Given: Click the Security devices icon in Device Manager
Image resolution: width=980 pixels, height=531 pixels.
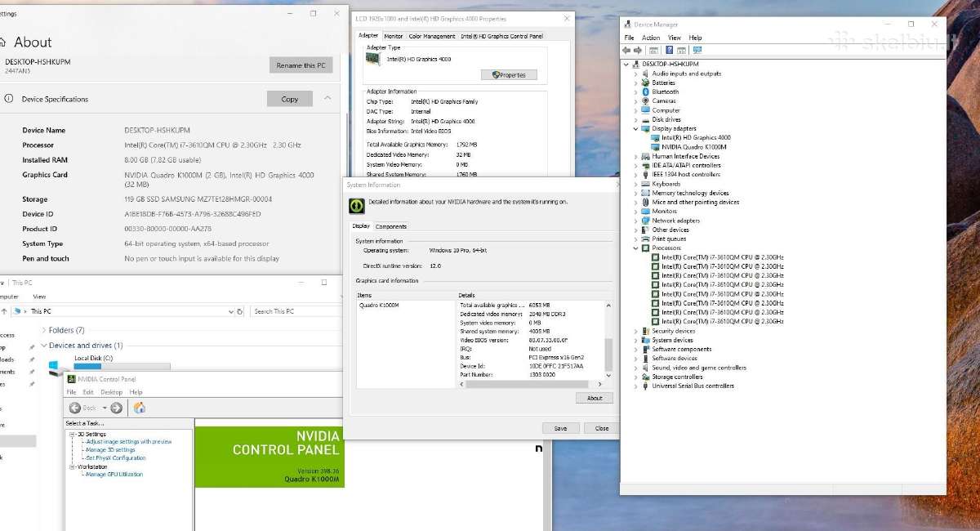Looking at the screenshot, I should pyautogui.click(x=645, y=331).
